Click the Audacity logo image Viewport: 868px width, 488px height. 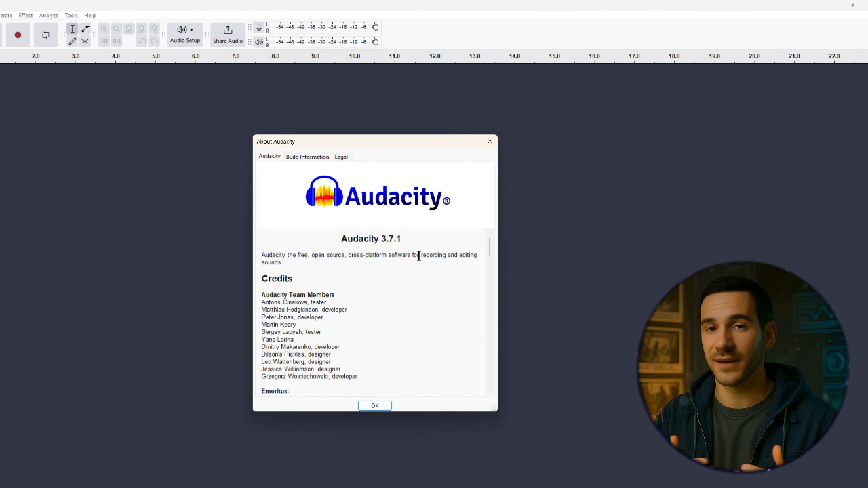click(x=378, y=193)
